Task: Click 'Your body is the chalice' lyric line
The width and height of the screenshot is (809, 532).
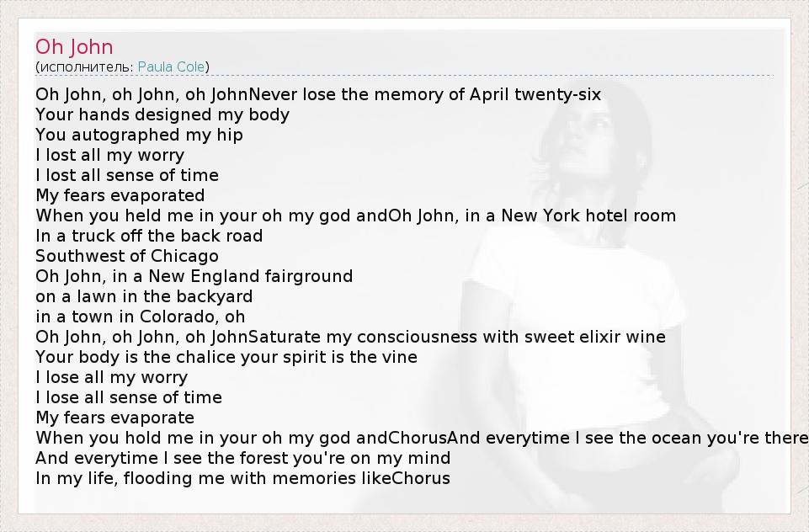Action: click(226, 357)
